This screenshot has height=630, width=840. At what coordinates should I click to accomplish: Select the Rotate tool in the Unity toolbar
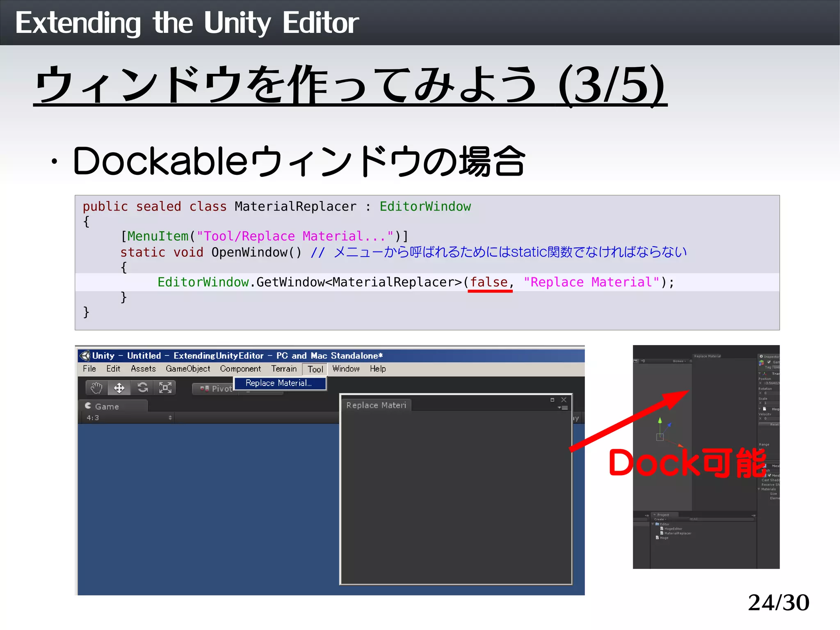(x=142, y=388)
